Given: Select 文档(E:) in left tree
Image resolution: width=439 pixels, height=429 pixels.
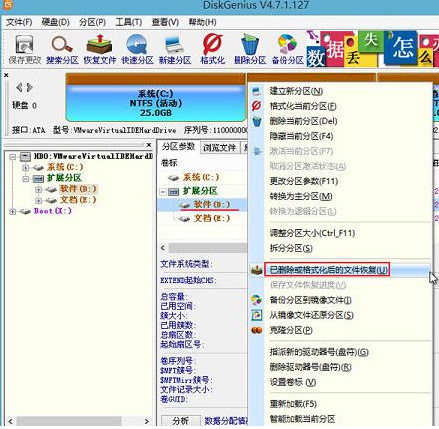Looking at the screenshot, I should coord(78,200).
